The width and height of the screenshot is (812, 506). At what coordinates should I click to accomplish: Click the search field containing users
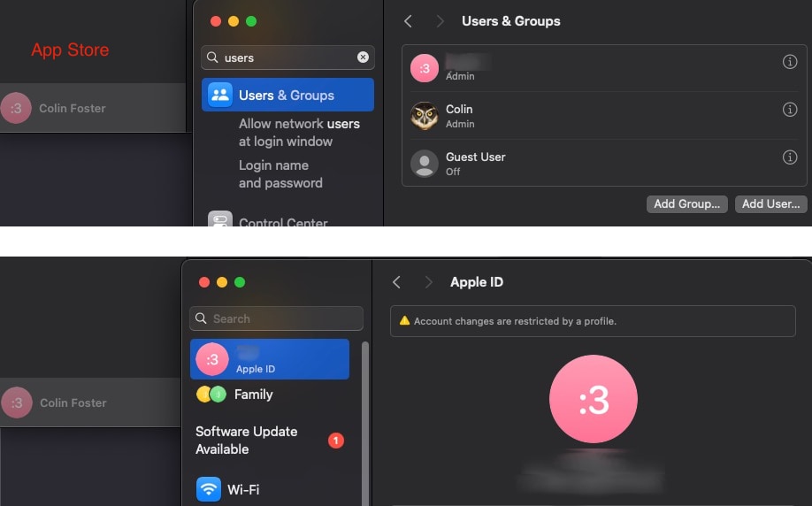coord(287,57)
